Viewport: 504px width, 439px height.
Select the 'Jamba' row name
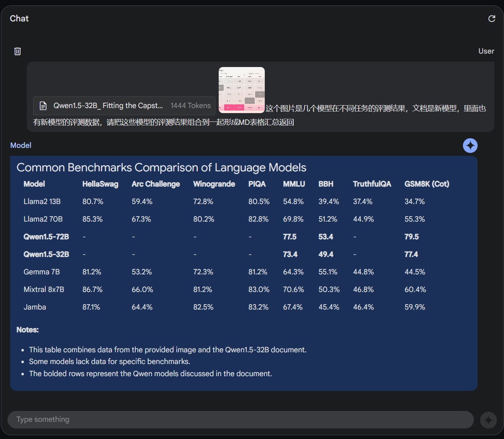(35, 307)
